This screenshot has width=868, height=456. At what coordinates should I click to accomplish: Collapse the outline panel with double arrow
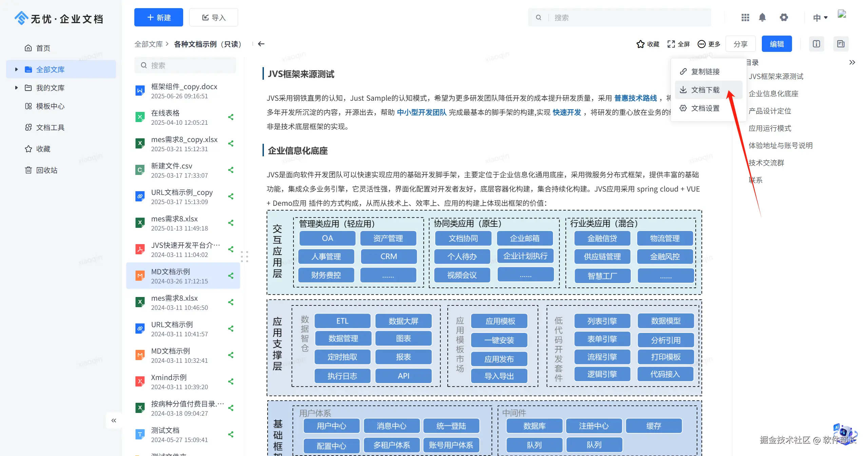click(852, 62)
